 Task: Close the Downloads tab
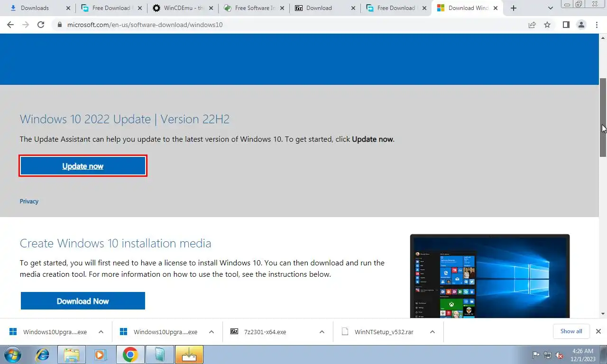68,8
